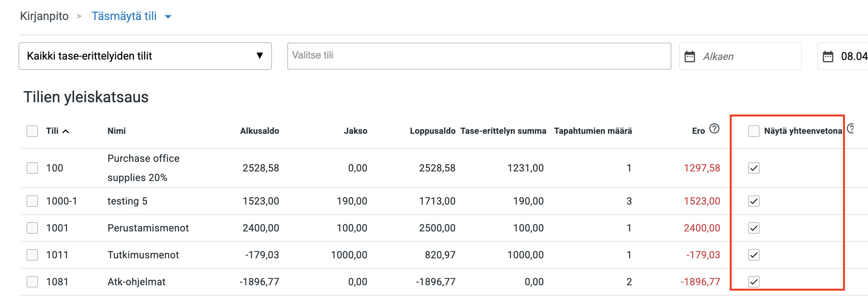This screenshot has height=296, width=868.
Task: Open Kaikki tase-erittelyiden tilit dropdown
Action: (145, 56)
